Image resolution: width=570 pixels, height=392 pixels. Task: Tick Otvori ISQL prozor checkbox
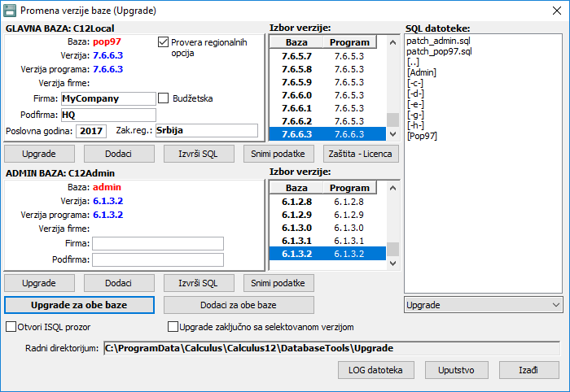coord(11,327)
